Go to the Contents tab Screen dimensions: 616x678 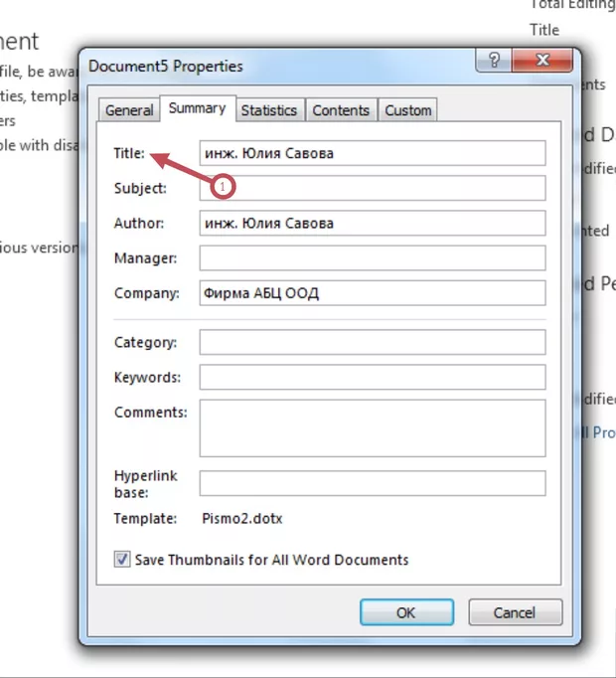[x=341, y=110]
